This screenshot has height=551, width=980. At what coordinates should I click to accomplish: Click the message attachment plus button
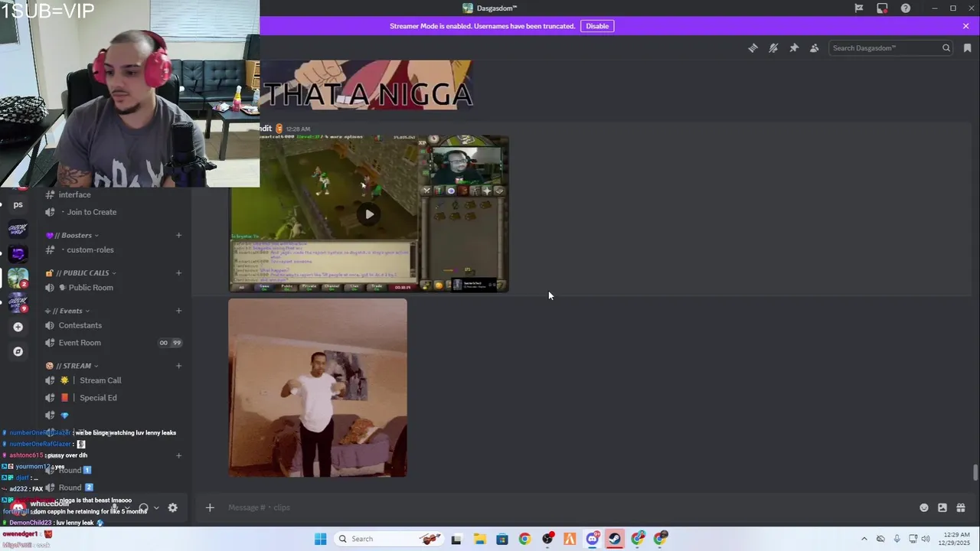[x=210, y=507]
